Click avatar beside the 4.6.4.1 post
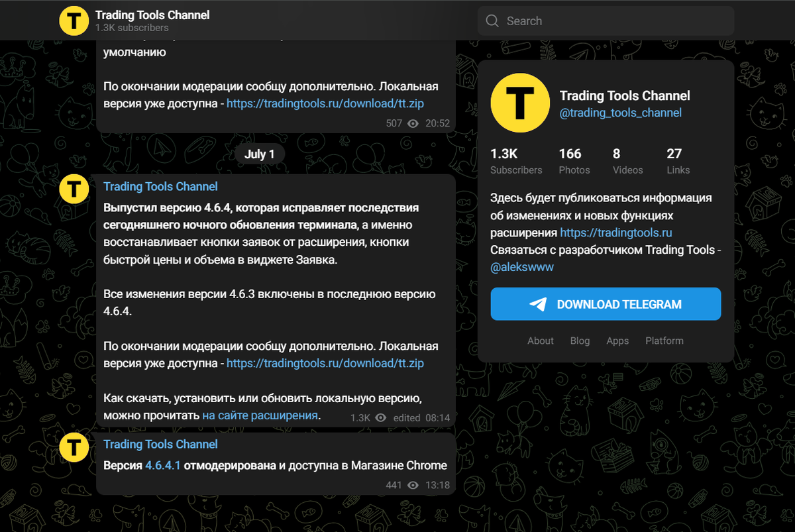The height and width of the screenshot is (532, 795). (x=74, y=447)
